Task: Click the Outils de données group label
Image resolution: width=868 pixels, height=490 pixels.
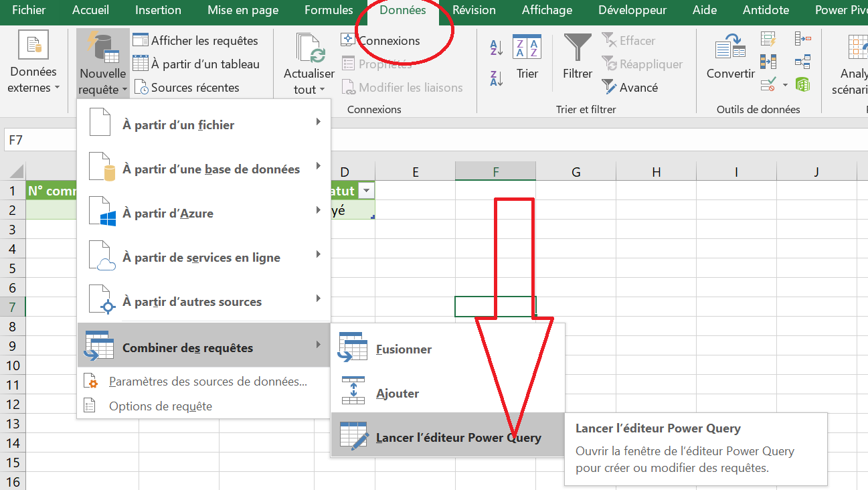Action: click(758, 109)
